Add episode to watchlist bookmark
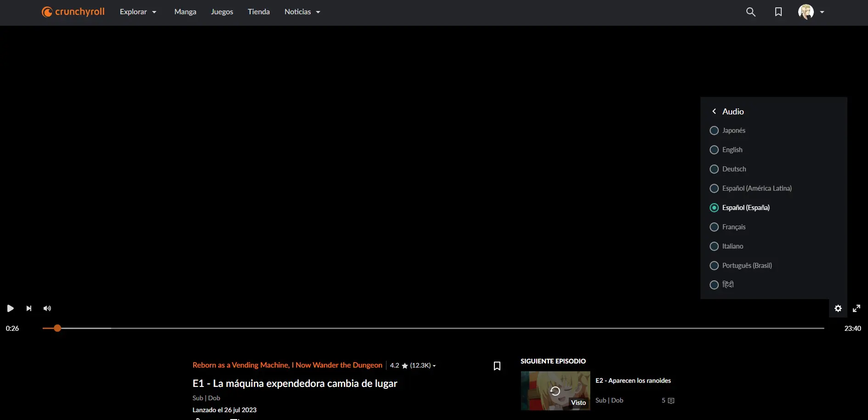The width and height of the screenshot is (868, 420). pos(497,366)
